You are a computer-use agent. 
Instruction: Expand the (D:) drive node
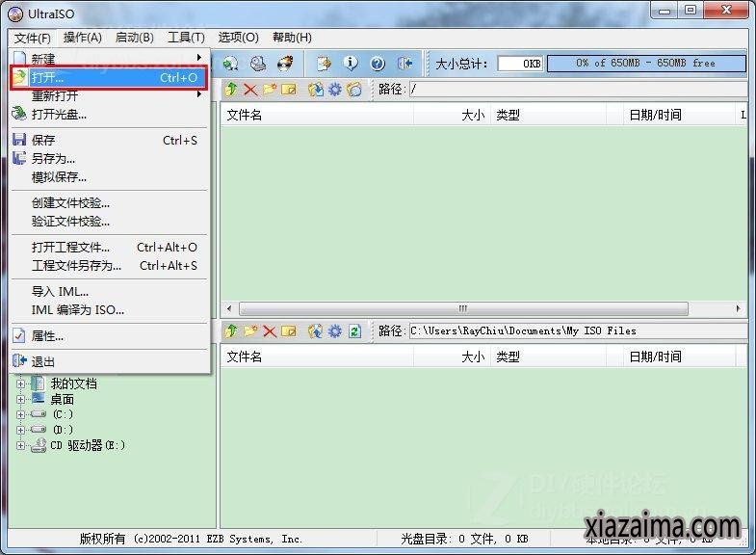tap(20, 430)
